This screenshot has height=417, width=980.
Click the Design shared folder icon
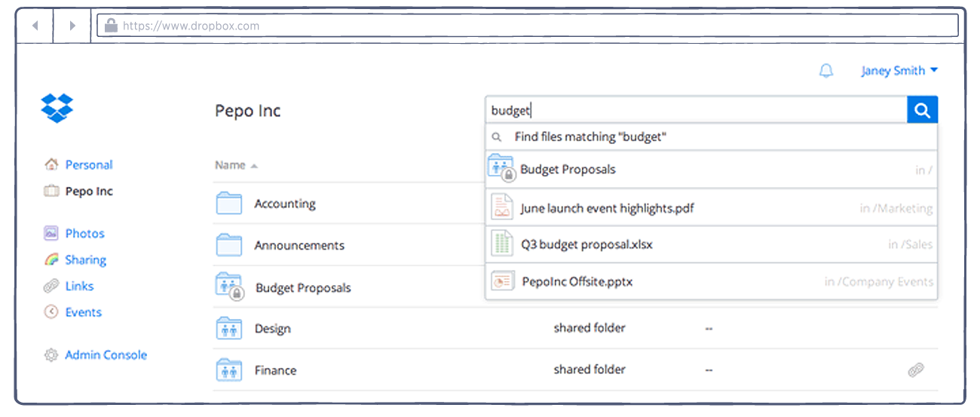[229, 329]
